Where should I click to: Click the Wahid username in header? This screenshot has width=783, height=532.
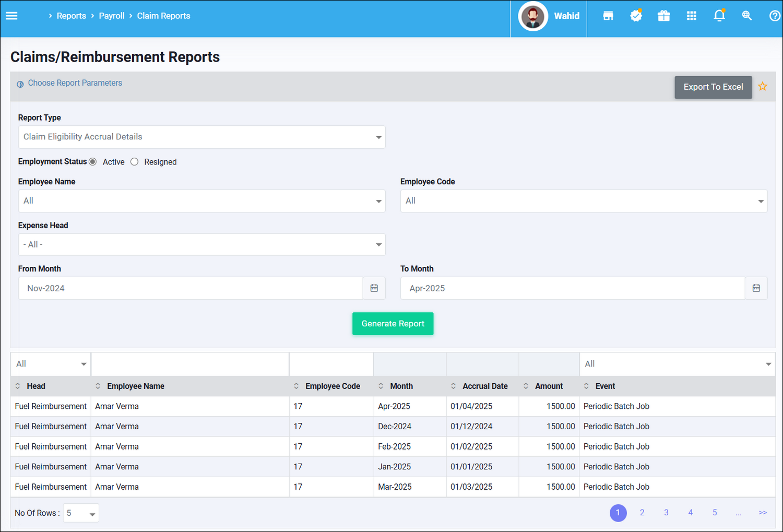[x=567, y=16]
